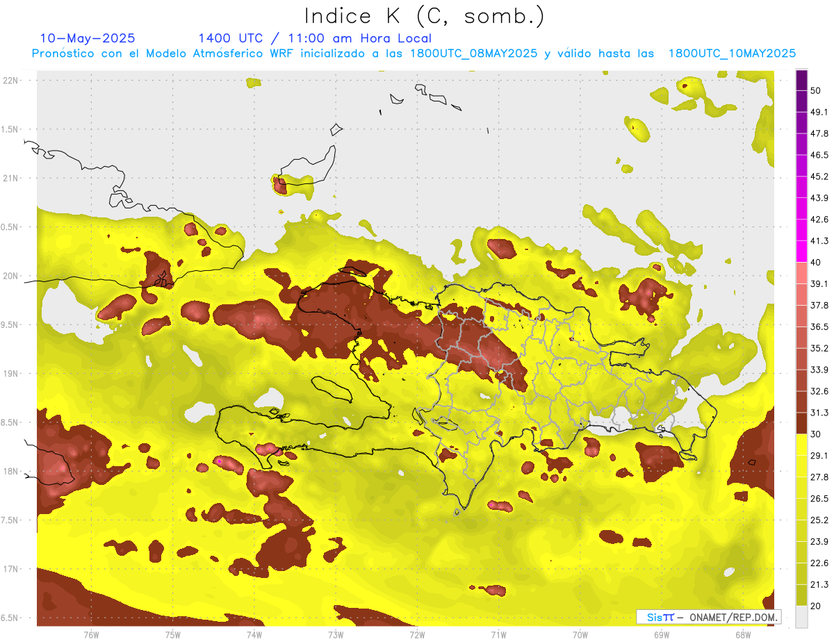Click the "33.9" color scale value
834x644 pixels.
click(820, 370)
